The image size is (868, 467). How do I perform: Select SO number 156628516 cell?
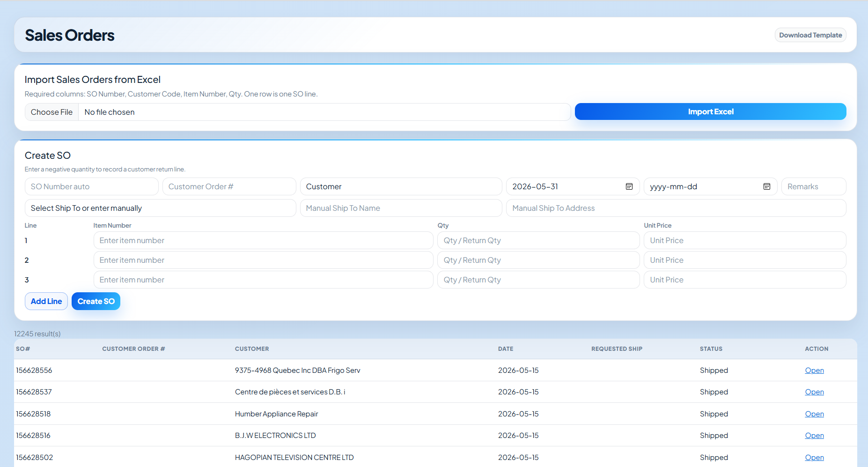click(x=33, y=436)
